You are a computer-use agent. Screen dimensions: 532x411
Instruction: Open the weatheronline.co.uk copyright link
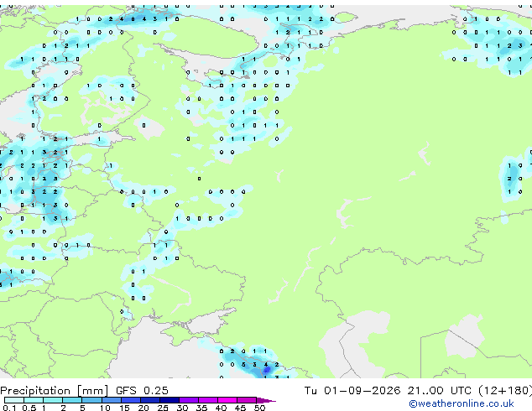[x=462, y=403]
